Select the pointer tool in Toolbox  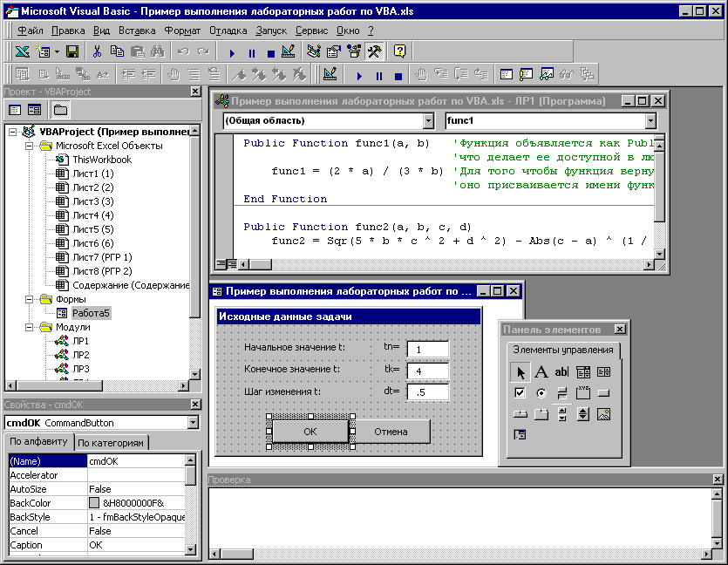tap(520, 371)
